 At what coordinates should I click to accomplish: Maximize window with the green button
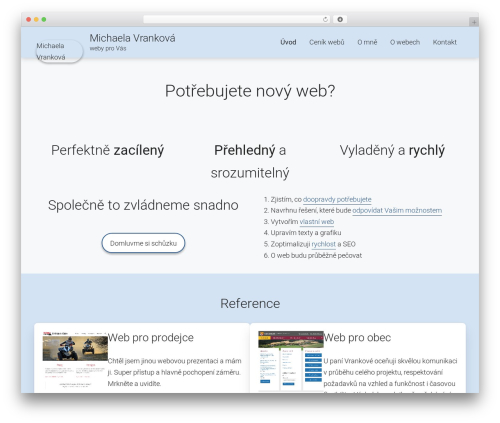click(x=44, y=19)
